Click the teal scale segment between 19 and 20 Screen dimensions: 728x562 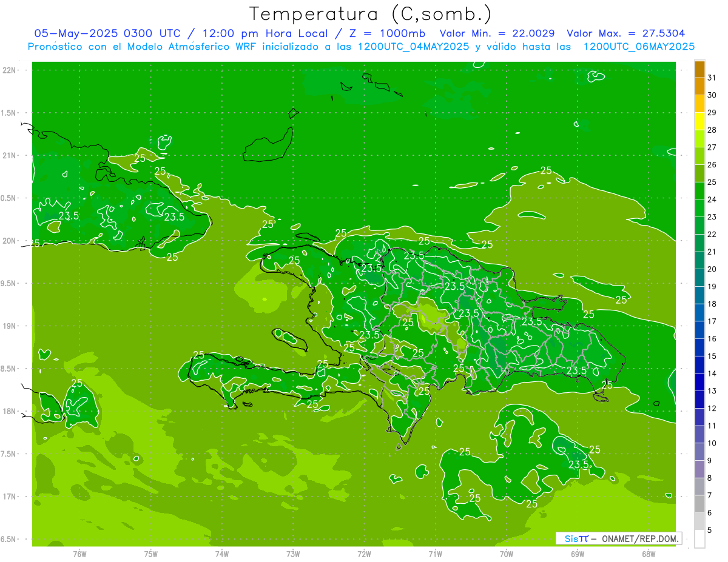[699, 278]
